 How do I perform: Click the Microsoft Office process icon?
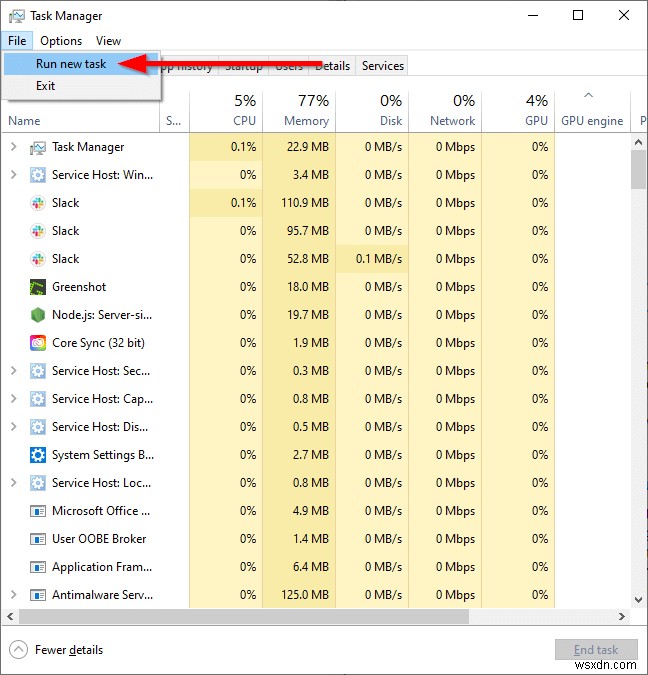point(38,511)
